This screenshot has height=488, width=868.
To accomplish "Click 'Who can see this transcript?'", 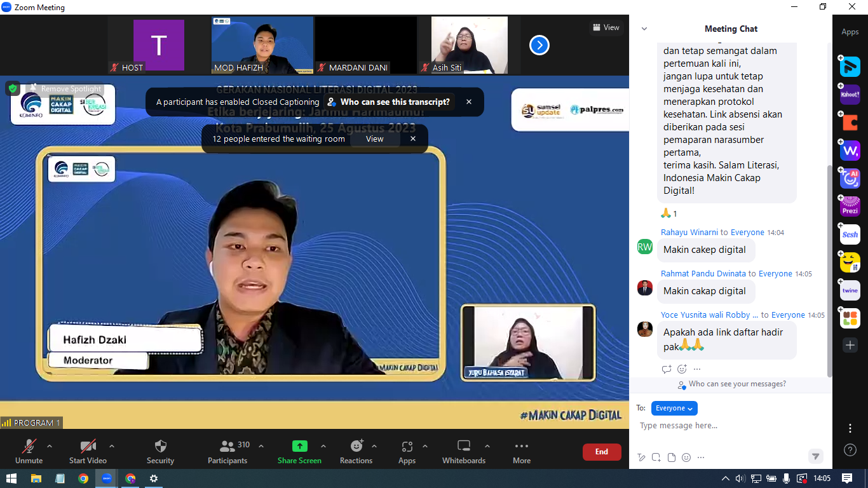I will (x=389, y=102).
